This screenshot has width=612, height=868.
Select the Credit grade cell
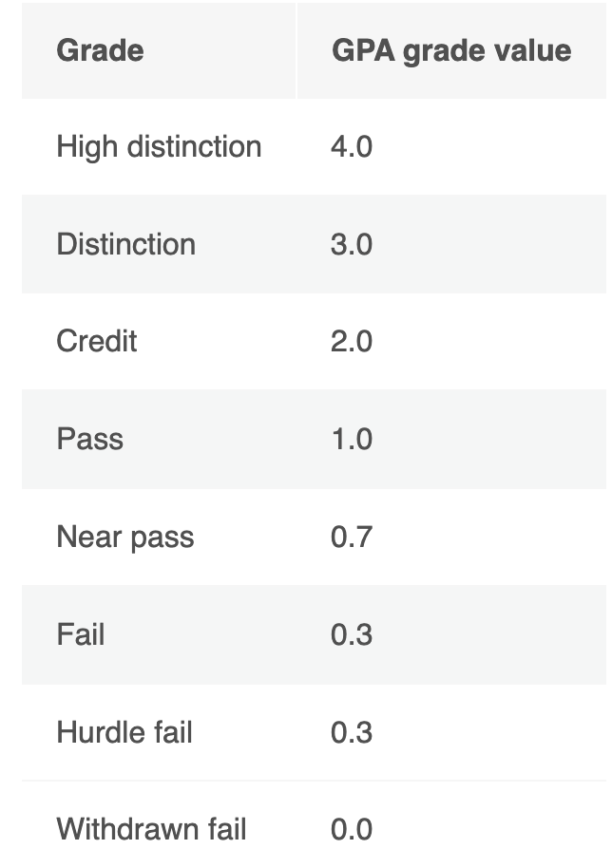(97, 341)
